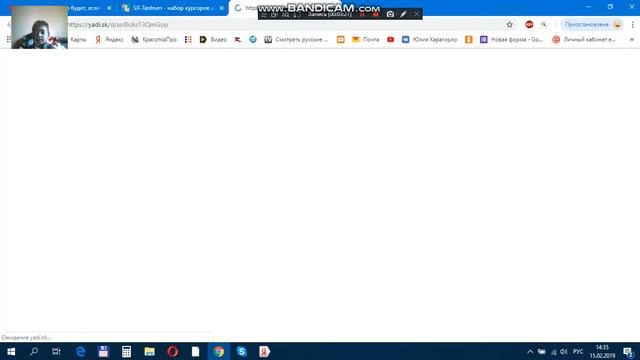Viewport: 640px width, 360px height.
Task: Open the Юлия Харагирло VK bookmark
Action: 429,40
